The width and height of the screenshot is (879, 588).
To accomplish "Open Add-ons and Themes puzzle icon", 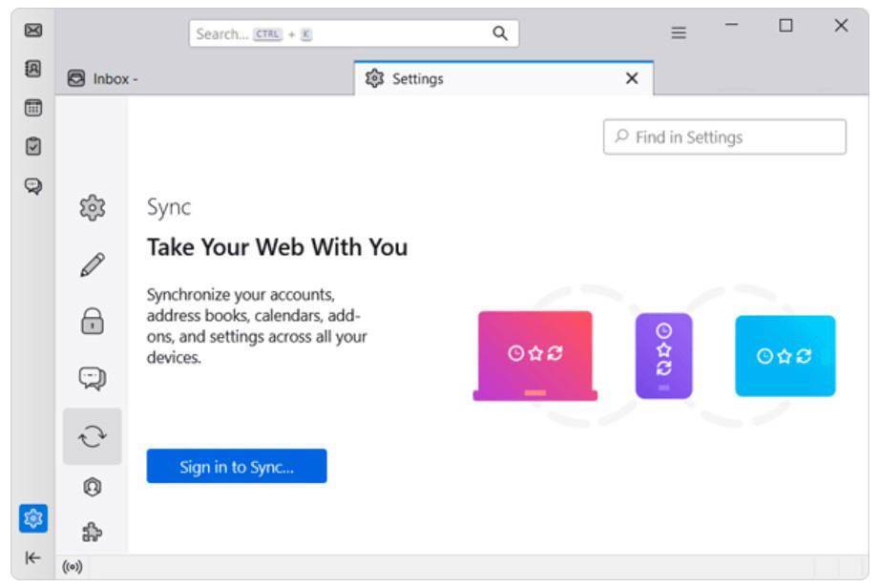I will click(93, 532).
